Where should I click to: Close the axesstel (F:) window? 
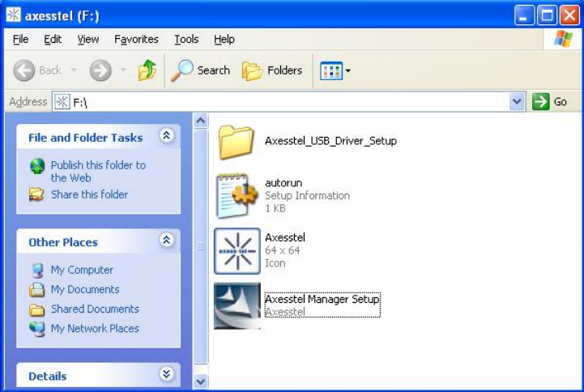pos(570,15)
